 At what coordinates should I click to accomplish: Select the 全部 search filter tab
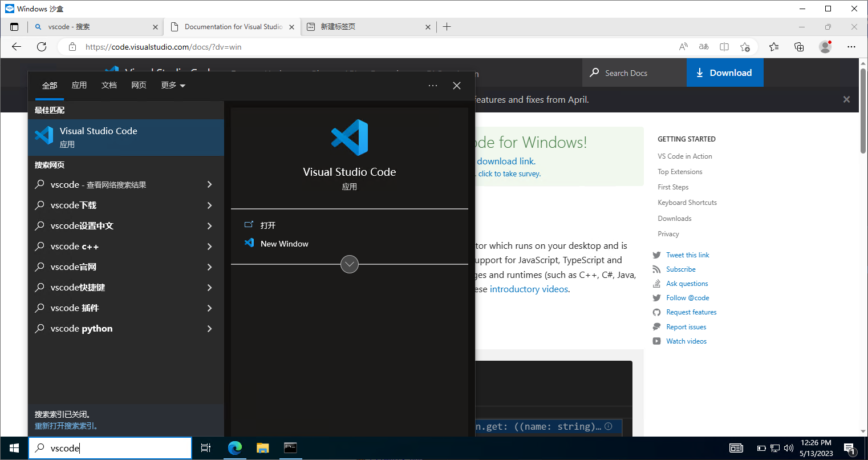pos(50,85)
